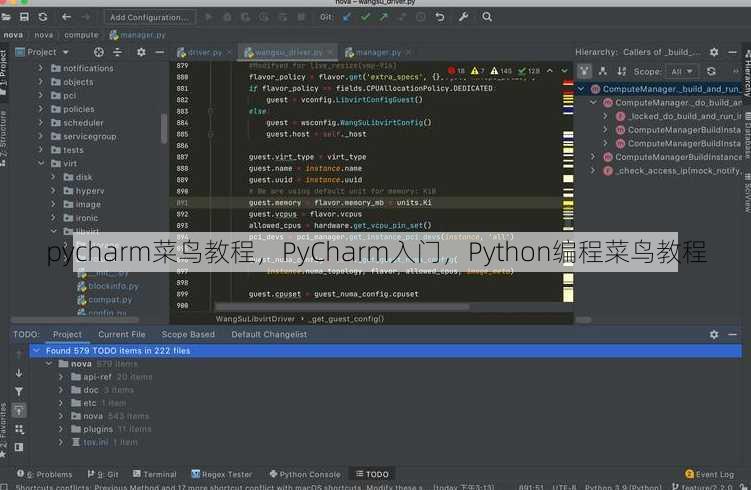Select the Current File TODO tab
The image size is (751, 490).
coord(122,334)
